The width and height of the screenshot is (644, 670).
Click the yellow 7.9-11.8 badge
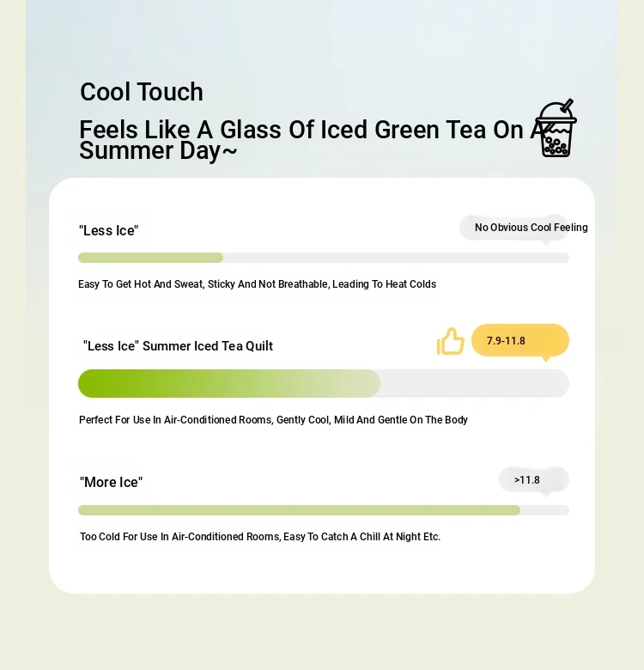coord(520,340)
